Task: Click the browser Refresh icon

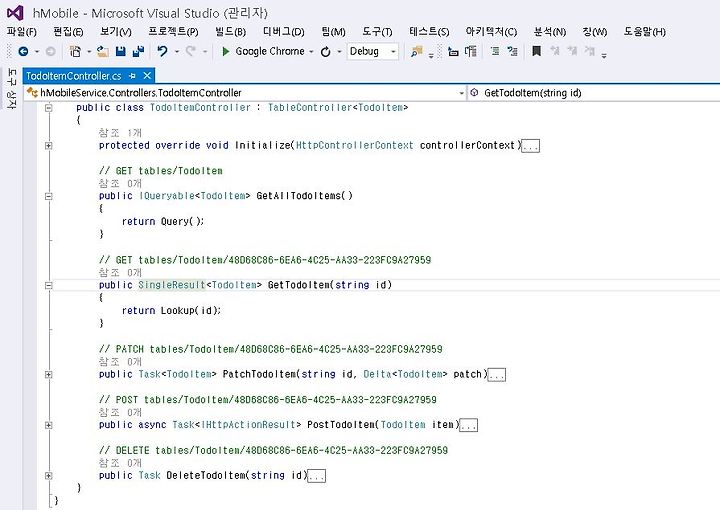Action: coord(326,51)
